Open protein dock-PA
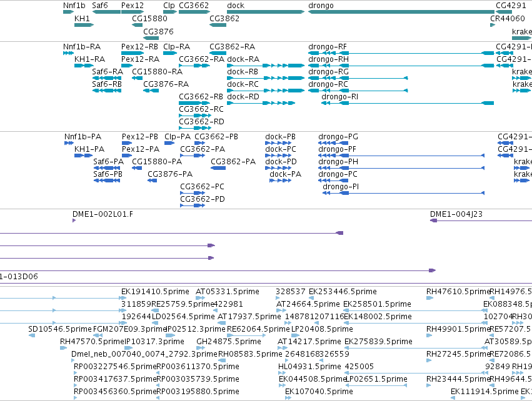This screenshot has height=401, width=532. click(285, 174)
